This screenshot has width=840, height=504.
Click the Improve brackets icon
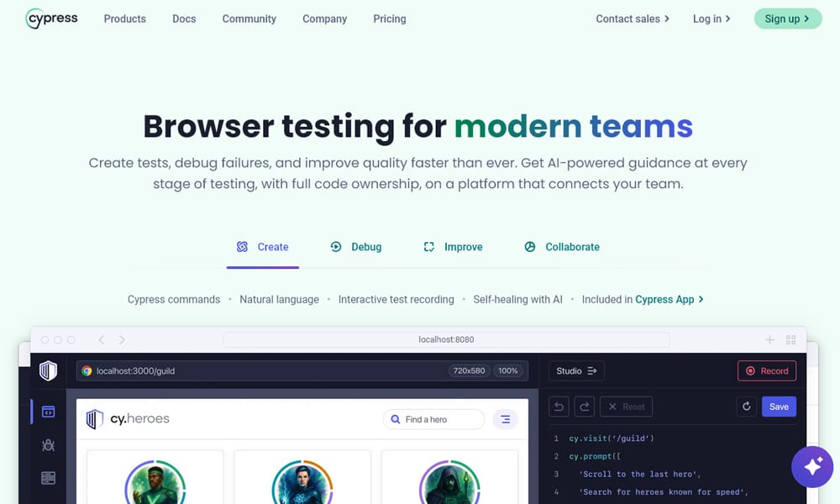429,246
